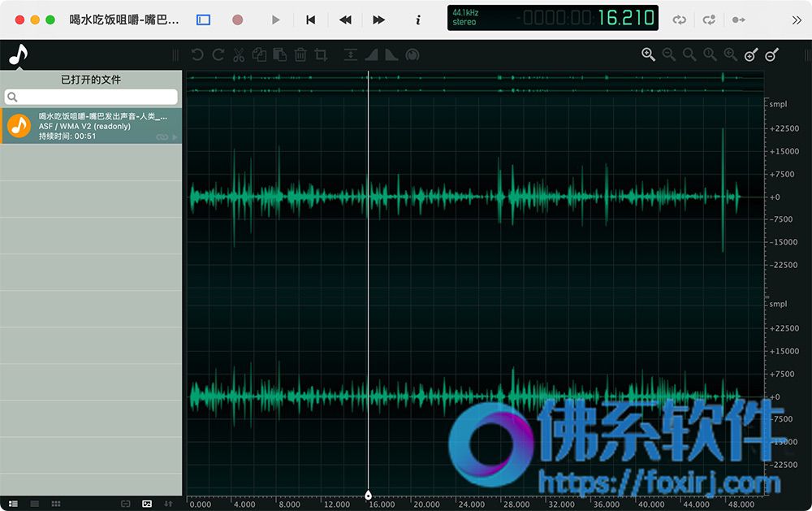The width and height of the screenshot is (812, 511).
Task: Click the first zoom-in magnifier
Action: [x=648, y=54]
